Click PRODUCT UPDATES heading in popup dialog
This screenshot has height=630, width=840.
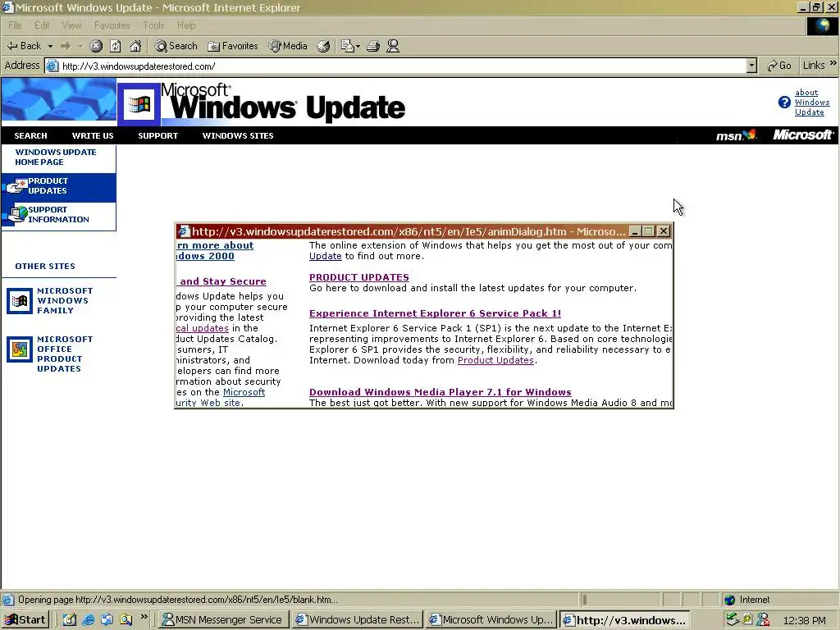pyautogui.click(x=359, y=277)
